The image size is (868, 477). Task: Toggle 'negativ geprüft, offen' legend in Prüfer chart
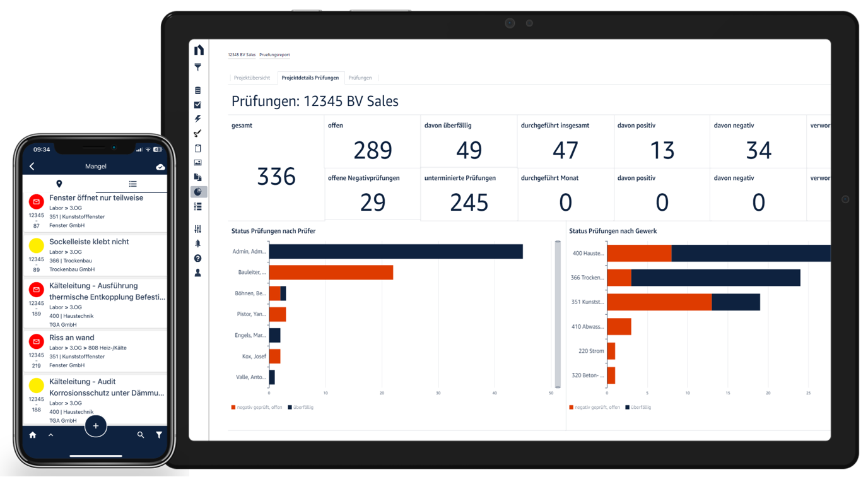[x=257, y=408]
